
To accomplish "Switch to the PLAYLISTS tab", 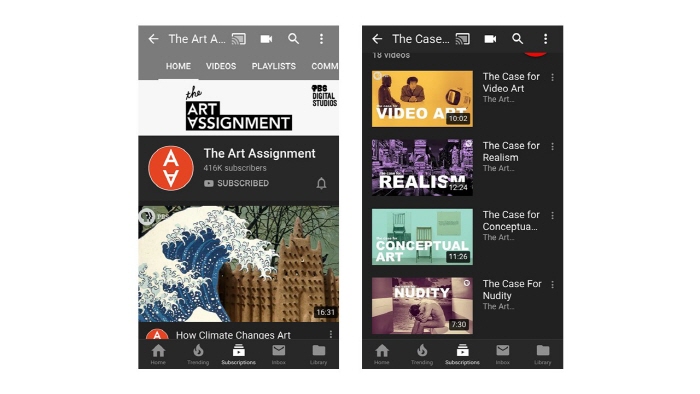I will point(274,66).
